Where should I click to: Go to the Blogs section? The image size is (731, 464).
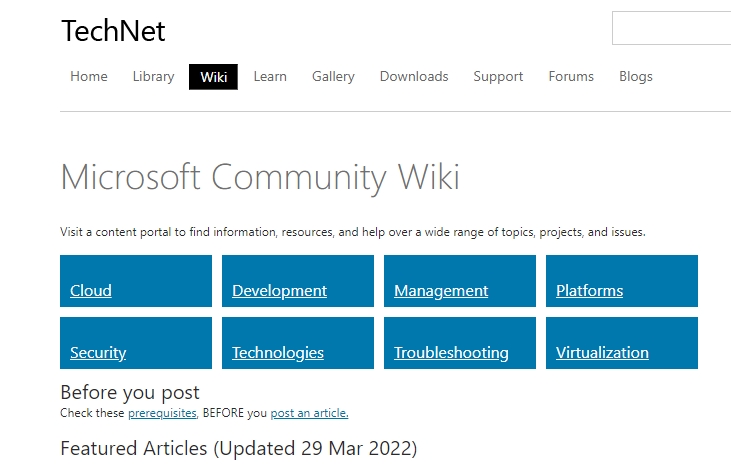pos(635,76)
